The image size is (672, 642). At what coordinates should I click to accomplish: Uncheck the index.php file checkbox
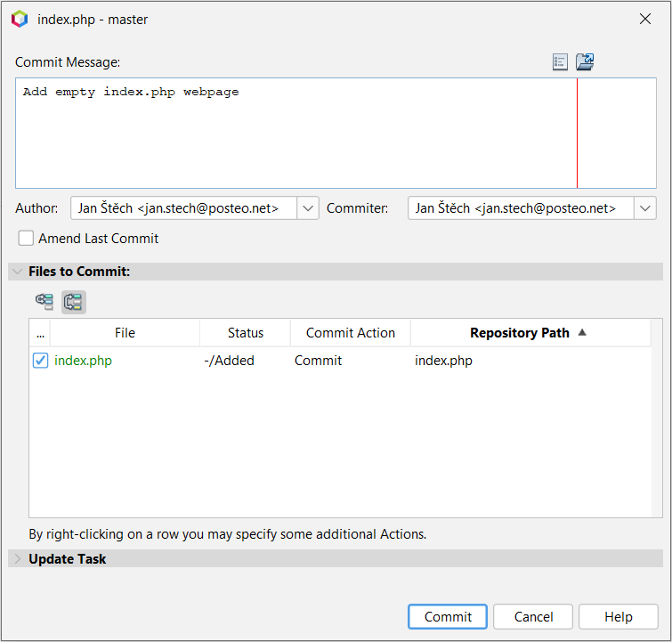pyautogui.click(x=40, y=361)
